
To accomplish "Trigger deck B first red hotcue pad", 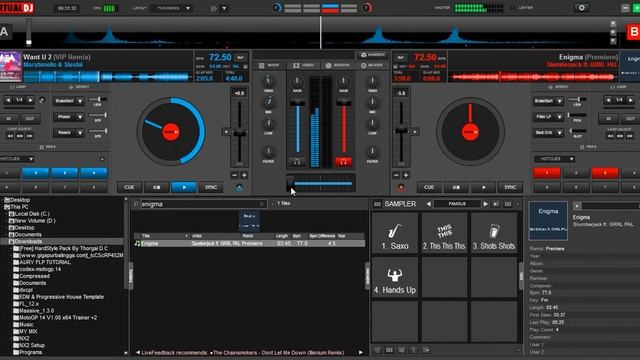I will click(547, 173).
